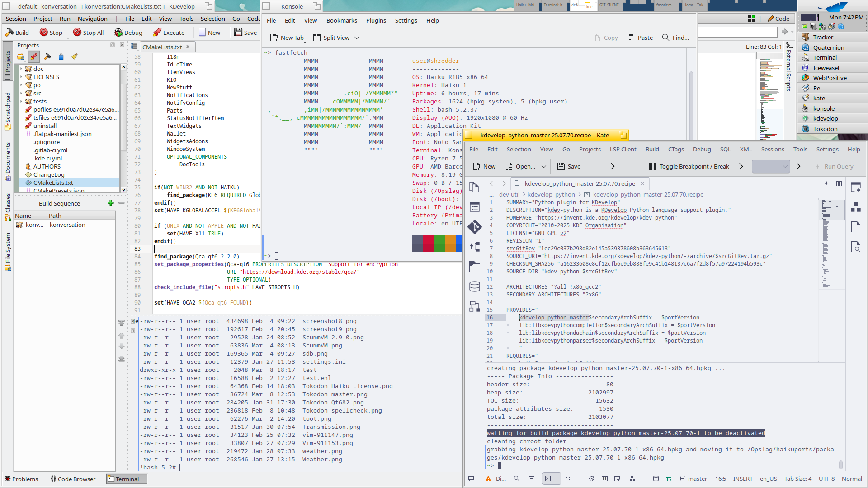Click the Build hammer button in KDevelop
868x488 pixels.
pyautogui.click(x=17, y=33)
